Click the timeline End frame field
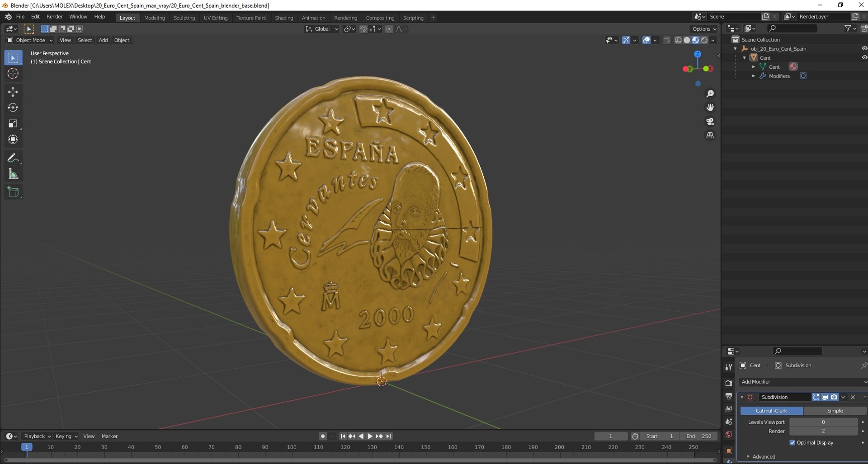 699,436
